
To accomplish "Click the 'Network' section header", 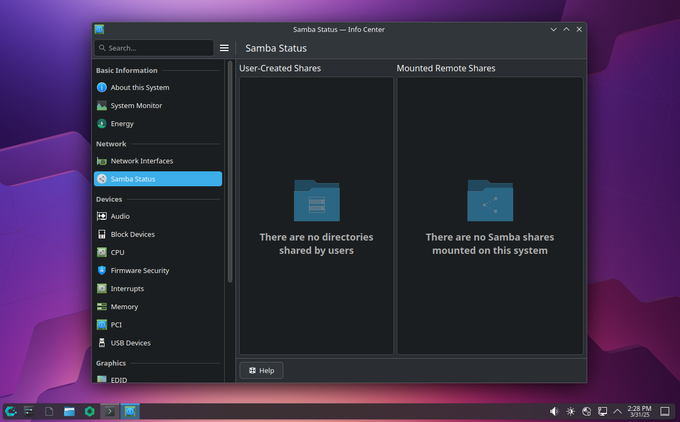I will click(x=111, y=144).
